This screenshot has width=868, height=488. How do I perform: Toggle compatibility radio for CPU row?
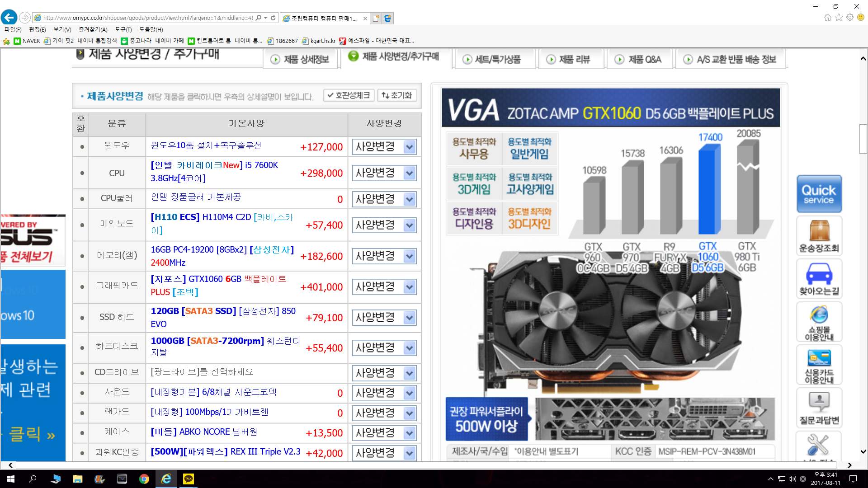pyautogui.click(x=82, y=173)
